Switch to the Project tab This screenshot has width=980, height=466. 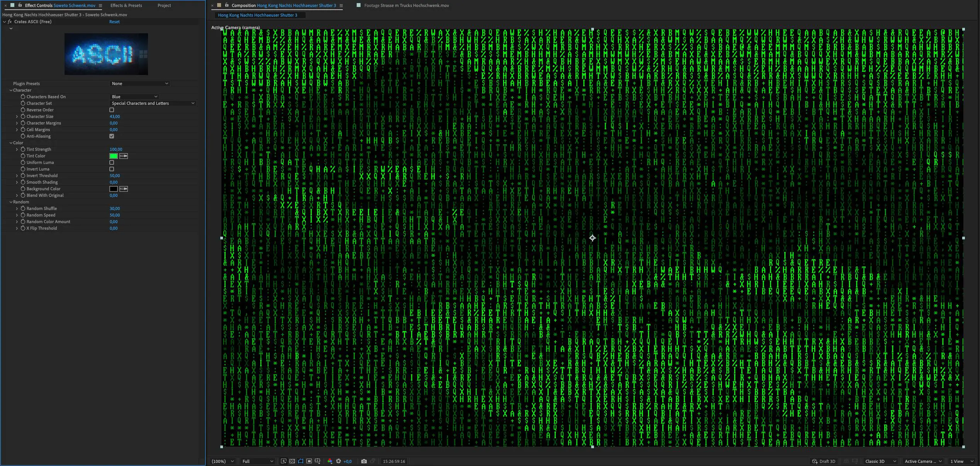click(164, 5)
